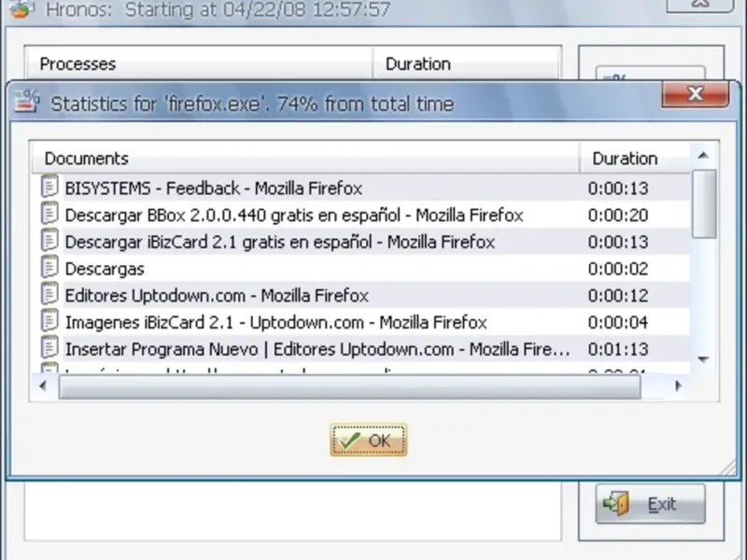Click the horizontal scrollbar thumb
This screenshot has width=747, height=560.
(349, 386)
